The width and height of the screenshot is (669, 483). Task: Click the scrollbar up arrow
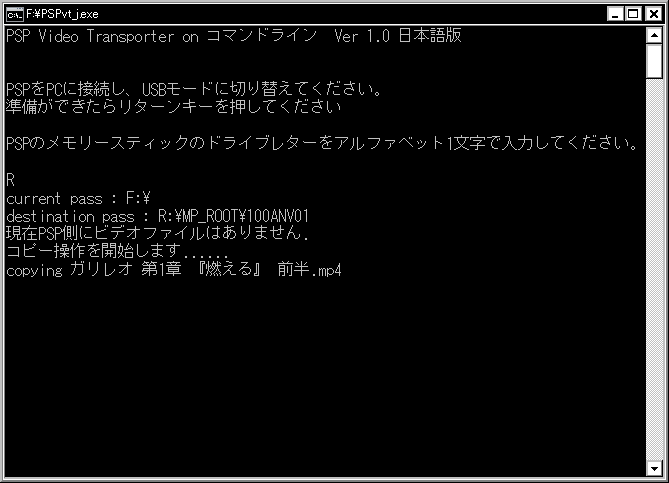[x=654, y=35]
